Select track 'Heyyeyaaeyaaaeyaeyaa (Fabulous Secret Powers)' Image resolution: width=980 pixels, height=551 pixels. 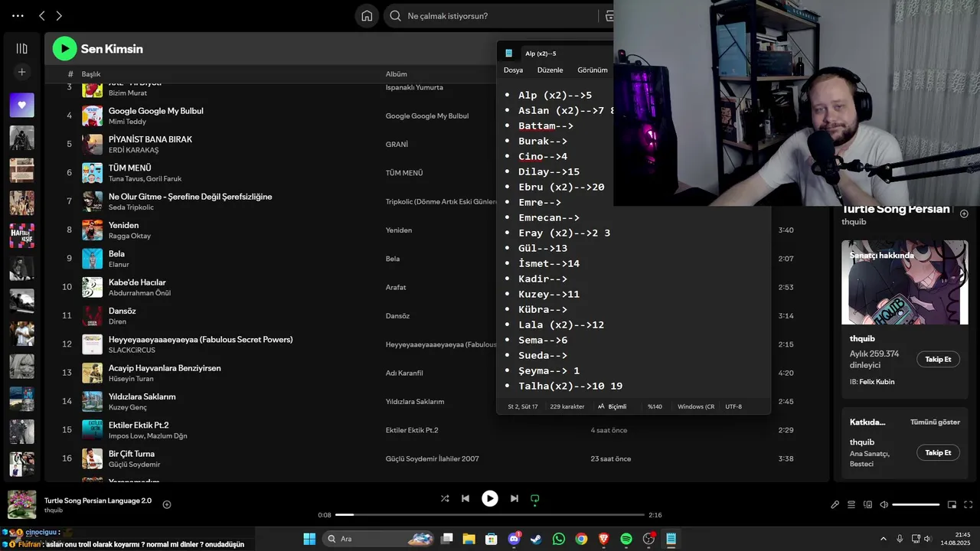click(x=201, y=339)
